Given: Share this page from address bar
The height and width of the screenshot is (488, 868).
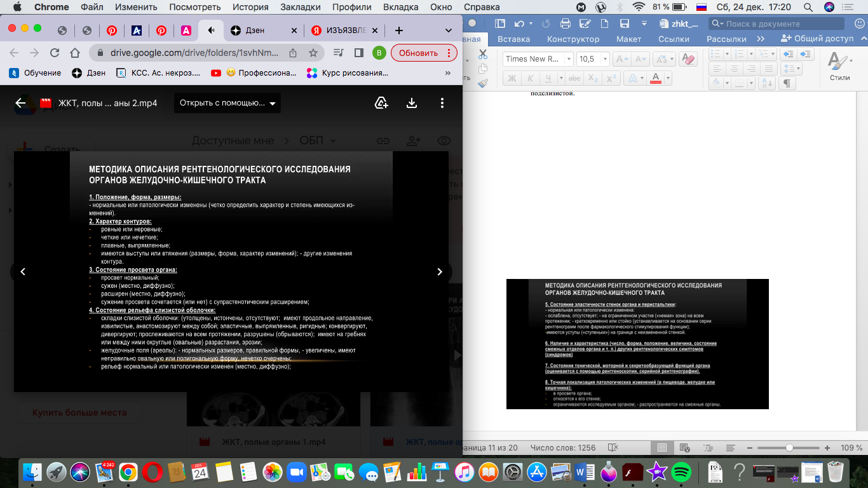Looking at the screenshot, I should click(293, 53).
